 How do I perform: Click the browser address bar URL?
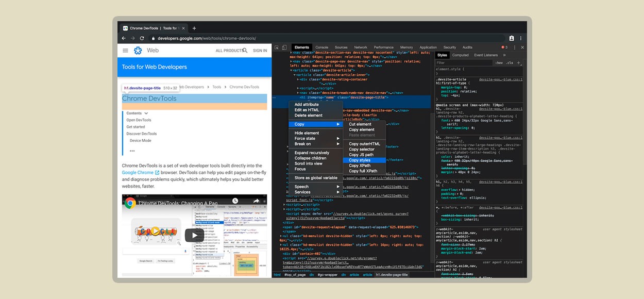click(207, 38)
